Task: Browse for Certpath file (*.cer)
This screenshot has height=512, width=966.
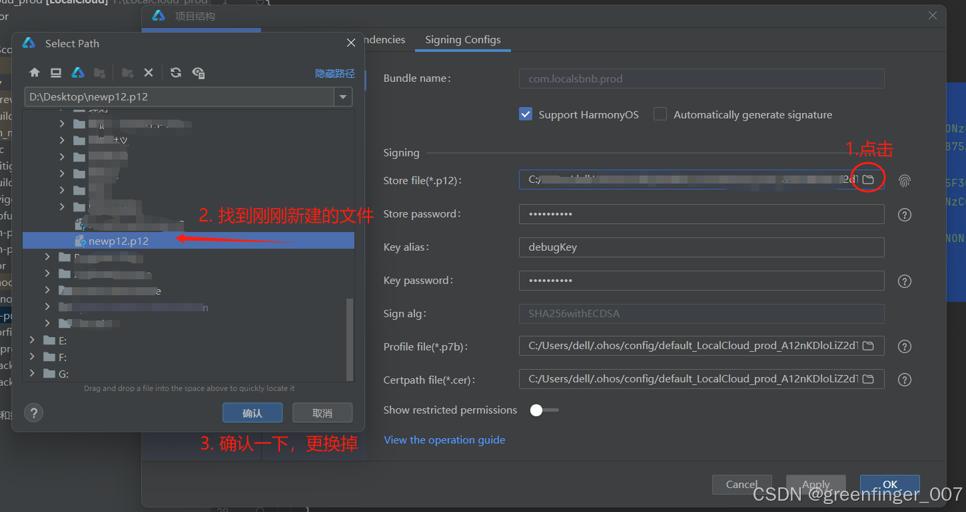Action: tap(868, 379)
